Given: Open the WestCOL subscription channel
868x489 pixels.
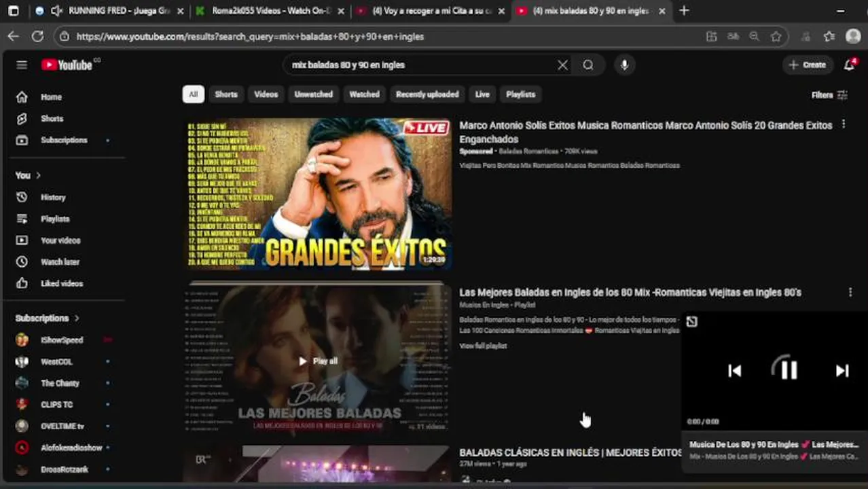Looking at the screenshot, I should (x=56, y=361).
